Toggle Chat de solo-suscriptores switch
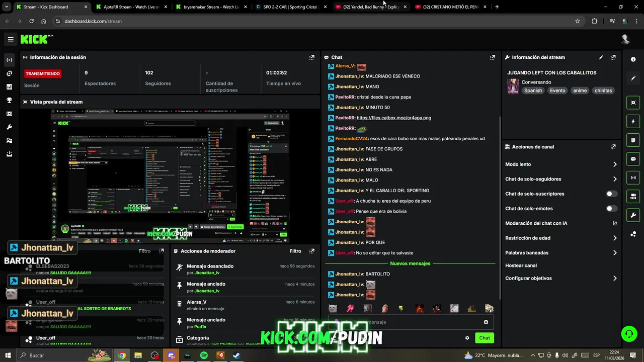Screen dimensions: 644x362 (x=611, y=194)
